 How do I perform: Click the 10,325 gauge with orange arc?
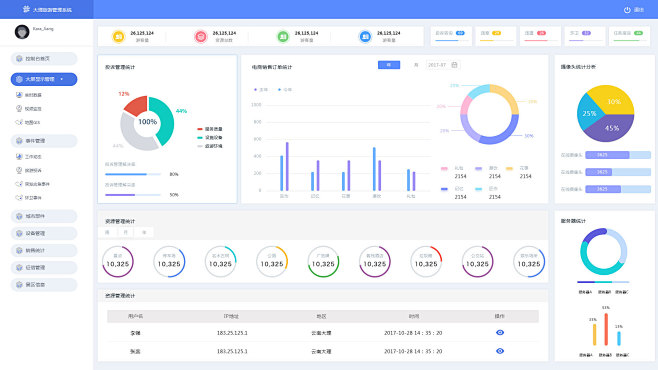[x=272, y=262]
